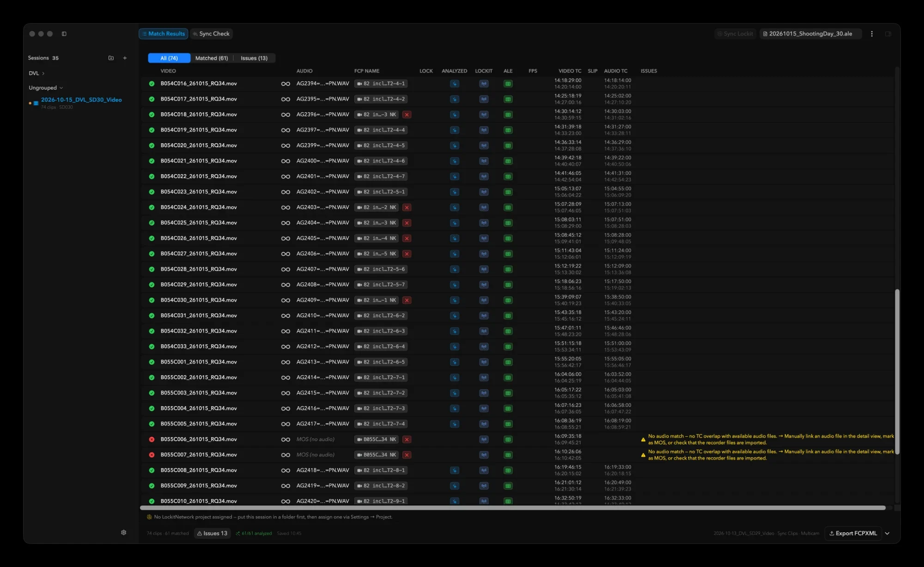Screen dimensions: 924x567
Task: Open 20261015_ShootingDay_30.ale file button
Action: pos(810,34)
